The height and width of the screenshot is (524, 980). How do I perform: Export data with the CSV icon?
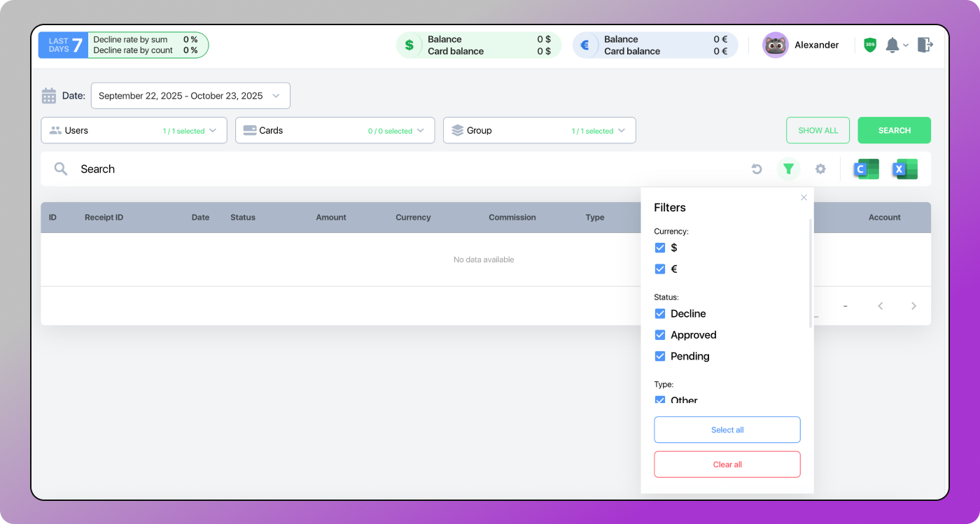coord(866,169)
